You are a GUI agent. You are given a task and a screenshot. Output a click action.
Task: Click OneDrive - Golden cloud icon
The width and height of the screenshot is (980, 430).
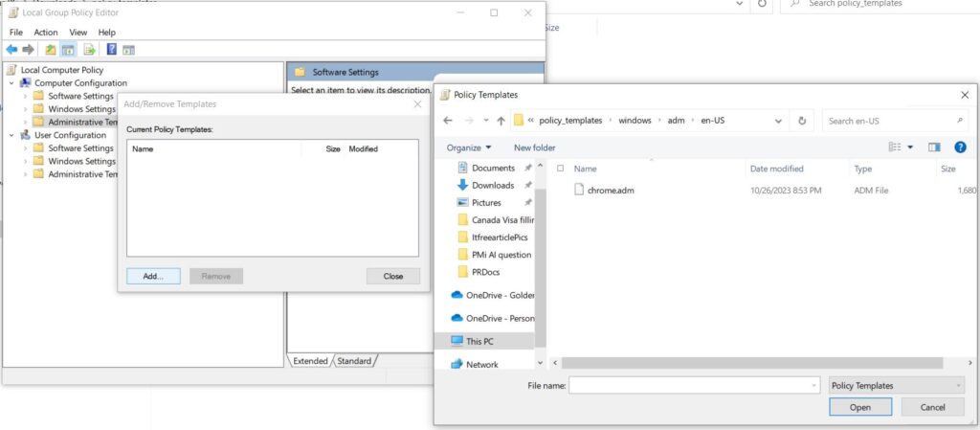click(x=457, y=295)
